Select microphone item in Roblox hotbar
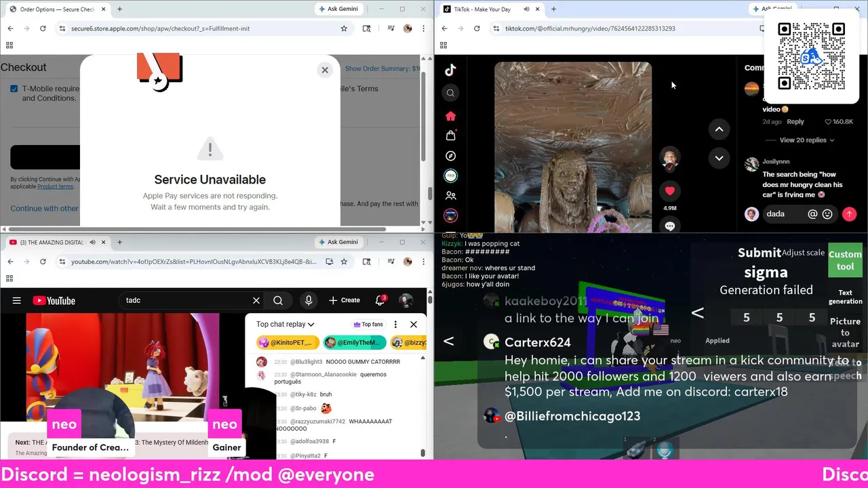 (665, 450)
